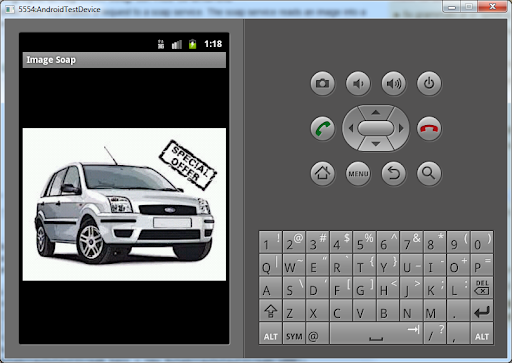
Task: Click the D-pad down arrow
Action: pyautogui.click(x=376, y=144)
